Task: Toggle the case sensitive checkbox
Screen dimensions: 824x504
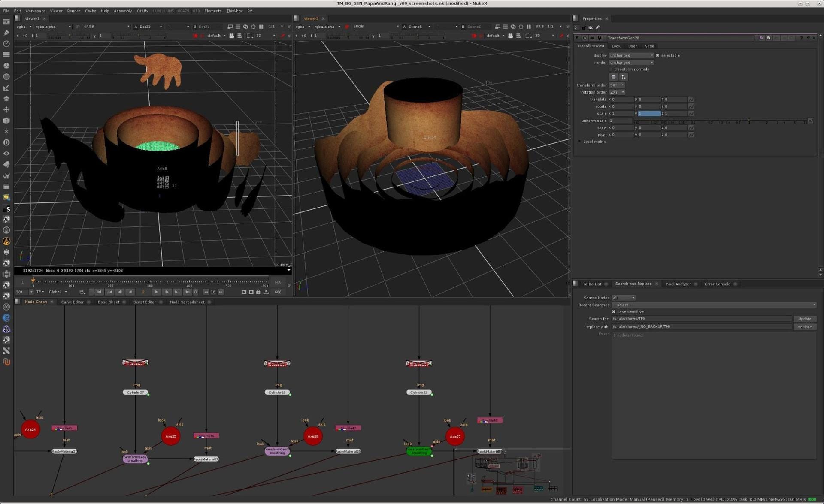Action: (614, 312)
